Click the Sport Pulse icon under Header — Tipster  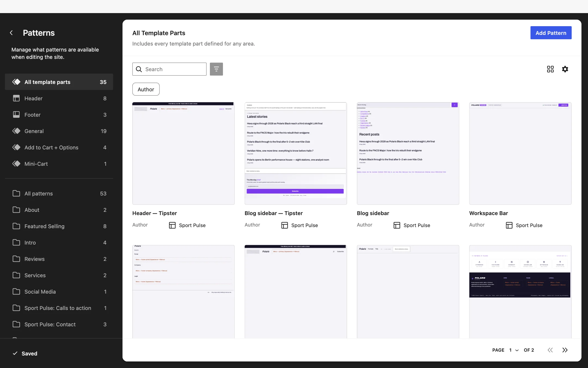[x=172, y=225]
